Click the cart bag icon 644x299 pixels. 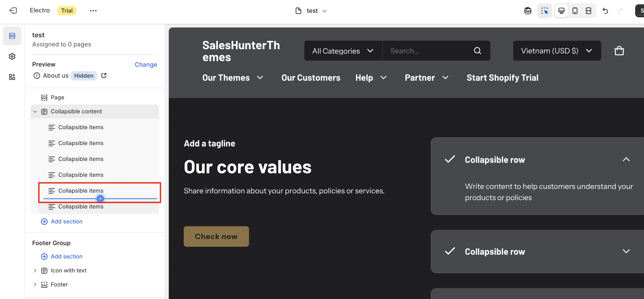(619, 51)
